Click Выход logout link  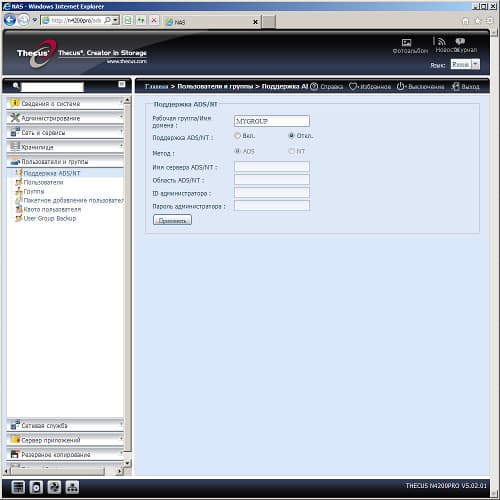[466, 87]
